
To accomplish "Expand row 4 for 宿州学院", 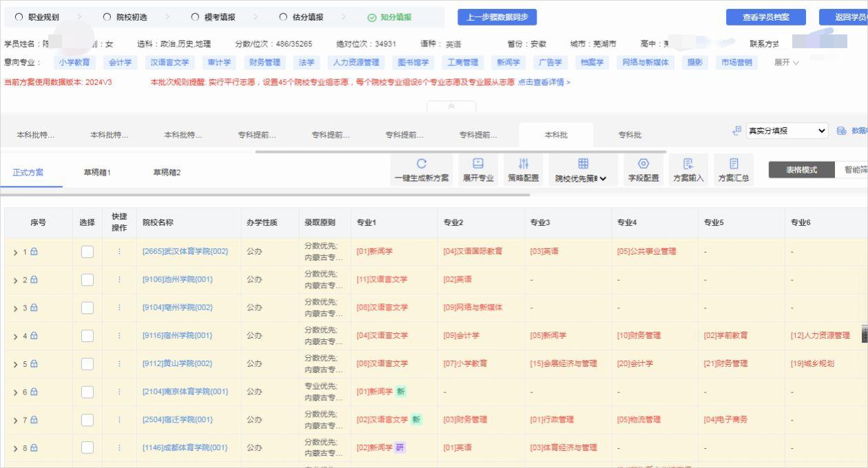I will pos(14,335).
